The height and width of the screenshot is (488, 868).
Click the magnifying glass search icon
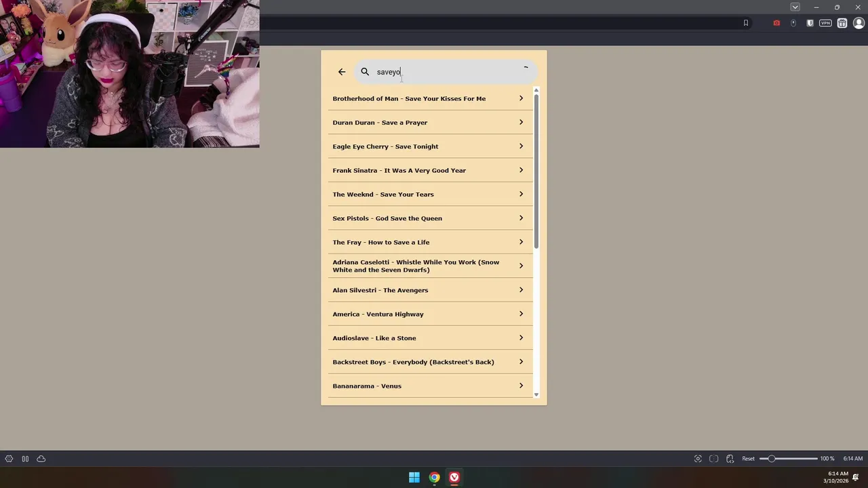(x=365, y=72)
